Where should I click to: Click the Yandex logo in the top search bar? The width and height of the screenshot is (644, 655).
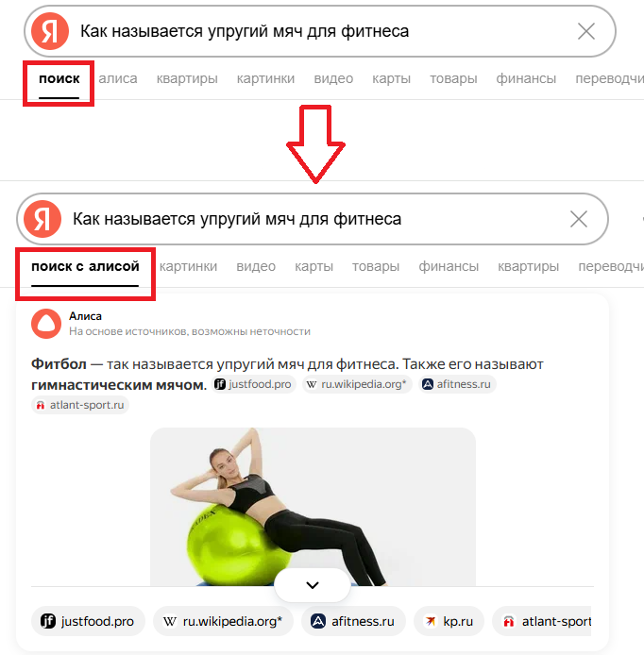pos(50,31)
